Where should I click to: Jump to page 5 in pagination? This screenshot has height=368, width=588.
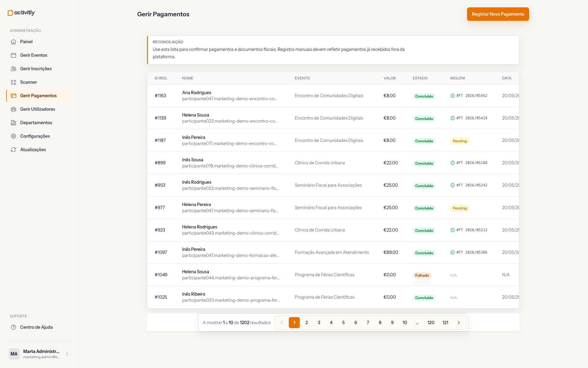pos(343,323)
